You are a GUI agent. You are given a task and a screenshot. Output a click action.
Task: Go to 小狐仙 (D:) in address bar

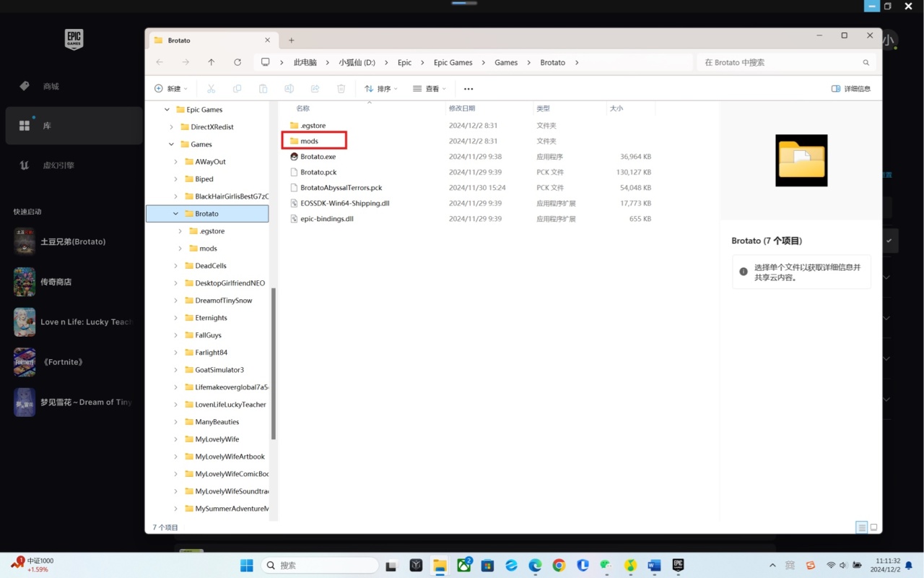click(x=357, y=63)
